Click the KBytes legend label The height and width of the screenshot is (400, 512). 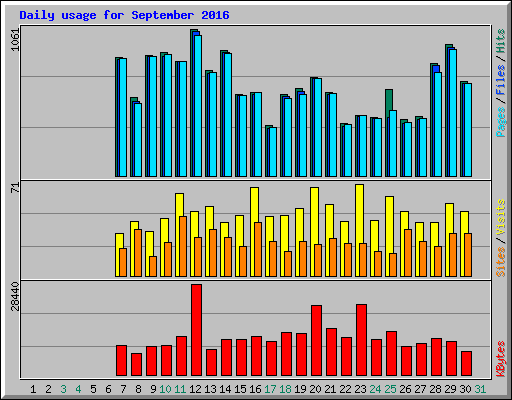click(501, 359)
